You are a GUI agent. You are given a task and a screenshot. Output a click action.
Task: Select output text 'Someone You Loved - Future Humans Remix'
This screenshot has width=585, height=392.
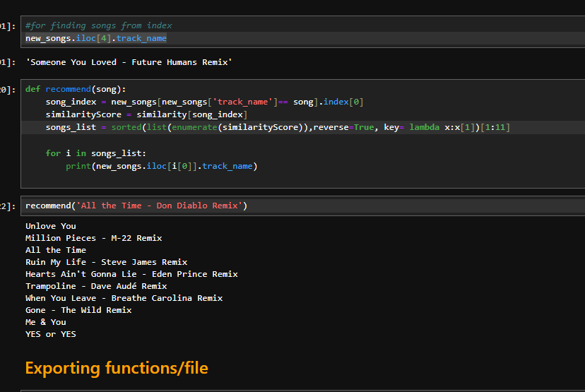coord(129,62)
